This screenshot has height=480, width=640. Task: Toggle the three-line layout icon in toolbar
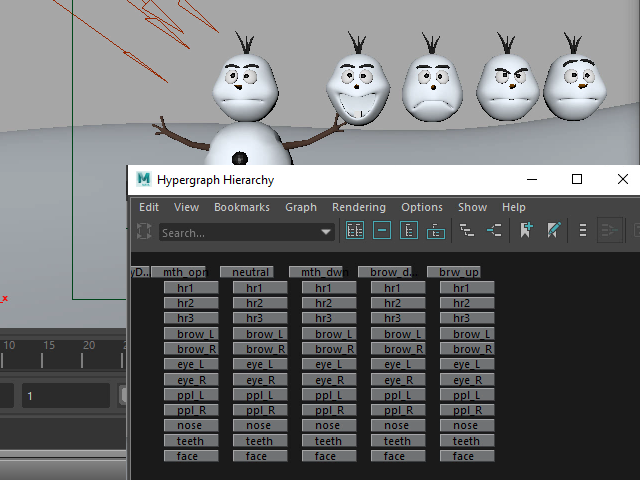583,231
